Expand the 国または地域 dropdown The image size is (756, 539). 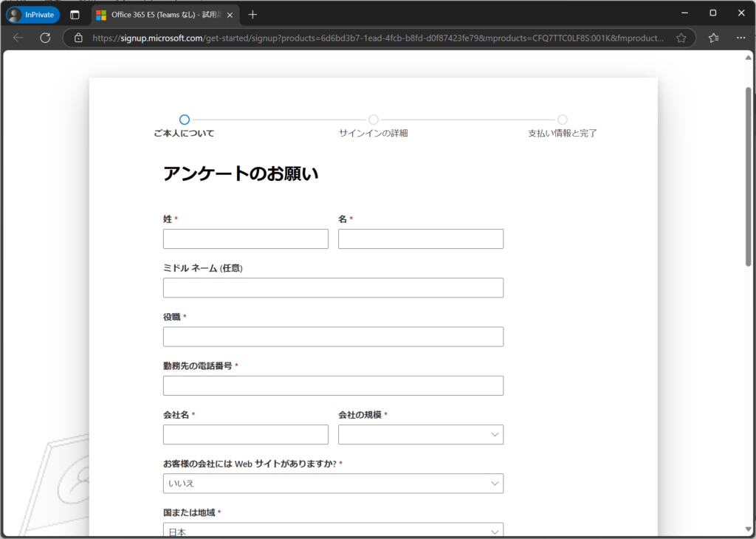333,530
